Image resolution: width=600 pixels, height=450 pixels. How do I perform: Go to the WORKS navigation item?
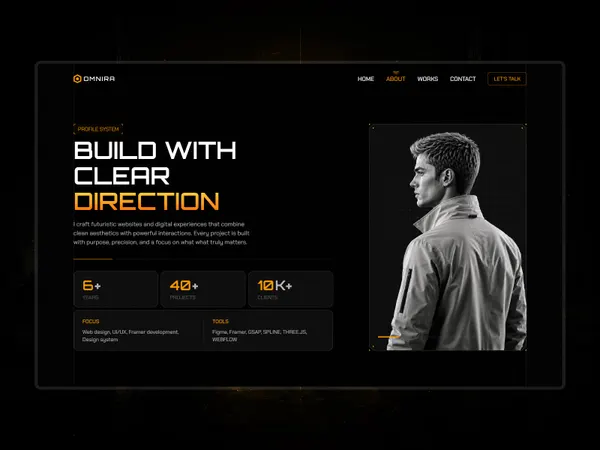427,79
